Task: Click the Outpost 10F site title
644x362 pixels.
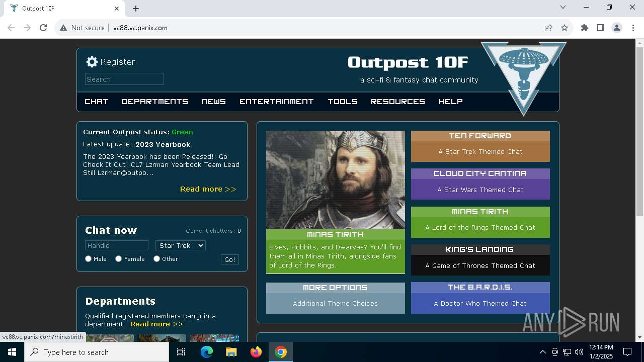Action: coord(408,62)
